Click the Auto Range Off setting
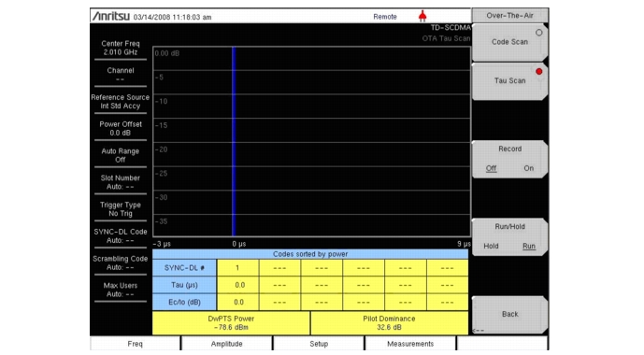Viewport: 644px width, 355px height. (121, 155)
